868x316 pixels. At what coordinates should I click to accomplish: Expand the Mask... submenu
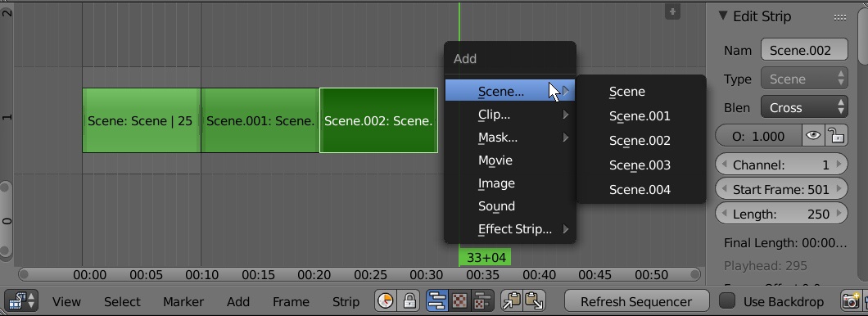point(510,138)
